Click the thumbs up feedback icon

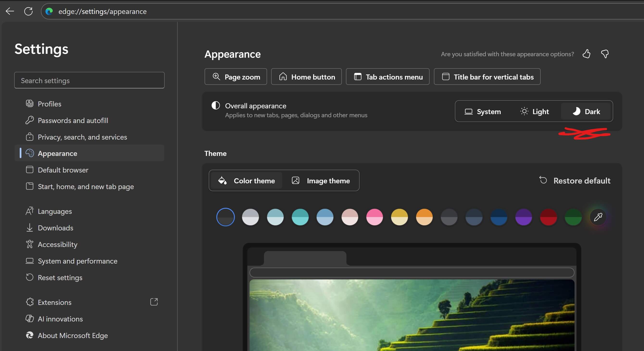tap(586, 54)
